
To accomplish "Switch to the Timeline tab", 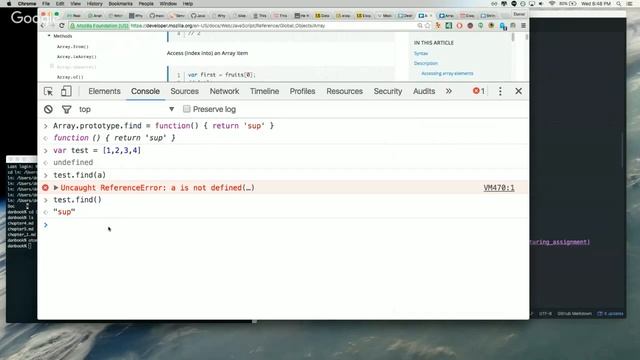I will (264, 91).
